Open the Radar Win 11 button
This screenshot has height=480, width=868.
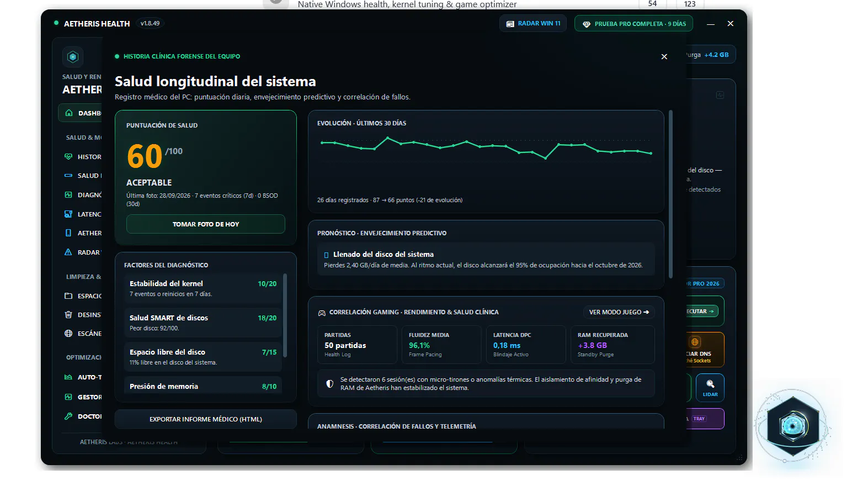click(x=533, y=24)
